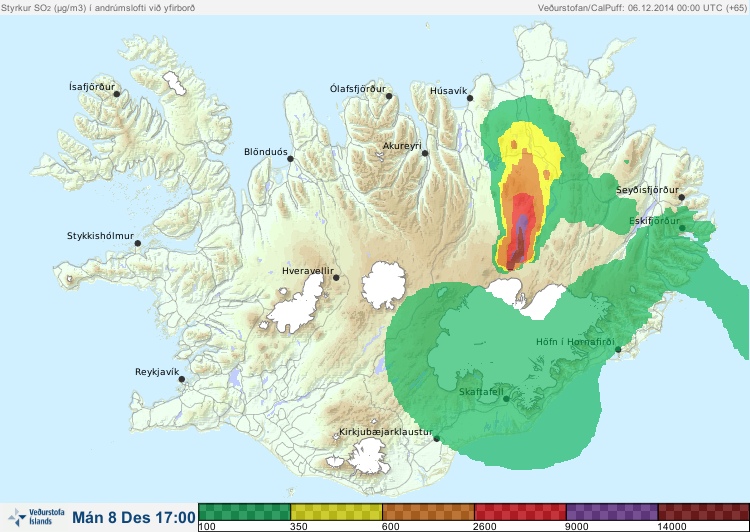750x532 pixels.
Task: Click the green 100 legend color band
Action: [244, 512]
